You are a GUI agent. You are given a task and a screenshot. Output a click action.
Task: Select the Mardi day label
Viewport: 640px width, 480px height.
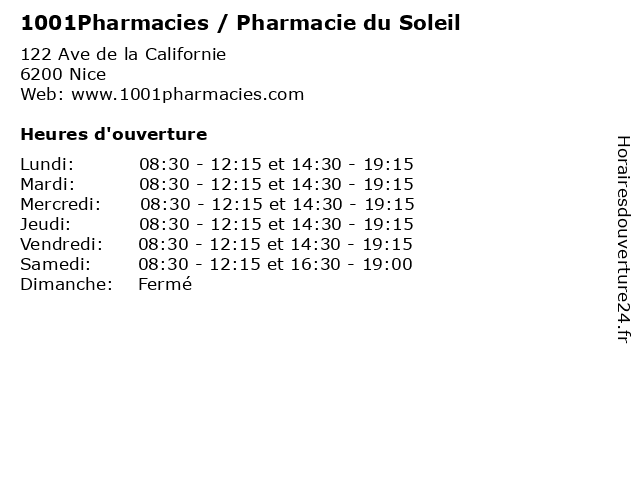[47, 184]
